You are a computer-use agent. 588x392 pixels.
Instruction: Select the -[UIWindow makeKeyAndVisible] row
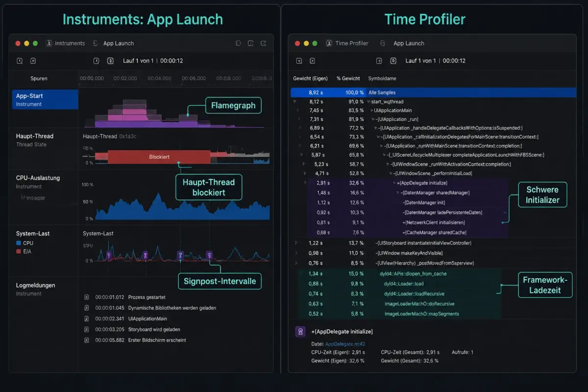[433, 253]
